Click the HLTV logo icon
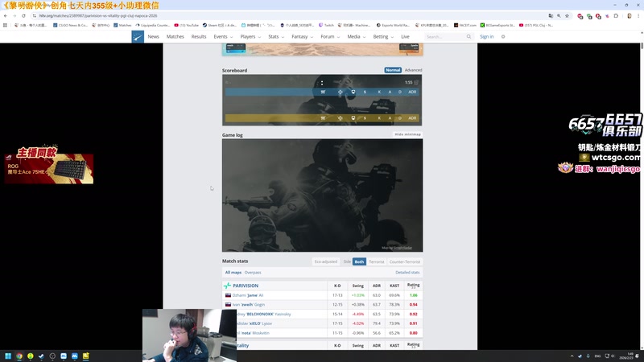The height and width of the screenshot is (362, 644). coord(138,36)
